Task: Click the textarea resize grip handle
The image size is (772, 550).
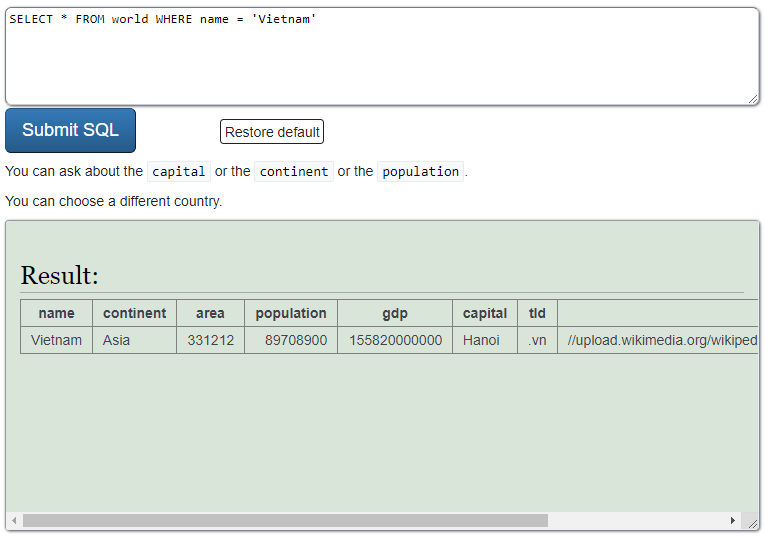Action: [x=753, y=98]
